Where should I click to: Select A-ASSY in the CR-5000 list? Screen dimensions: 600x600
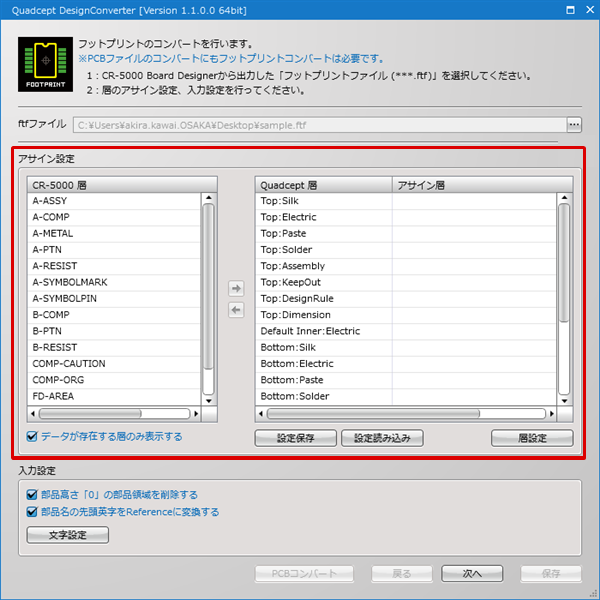click(x=114, y=201)
